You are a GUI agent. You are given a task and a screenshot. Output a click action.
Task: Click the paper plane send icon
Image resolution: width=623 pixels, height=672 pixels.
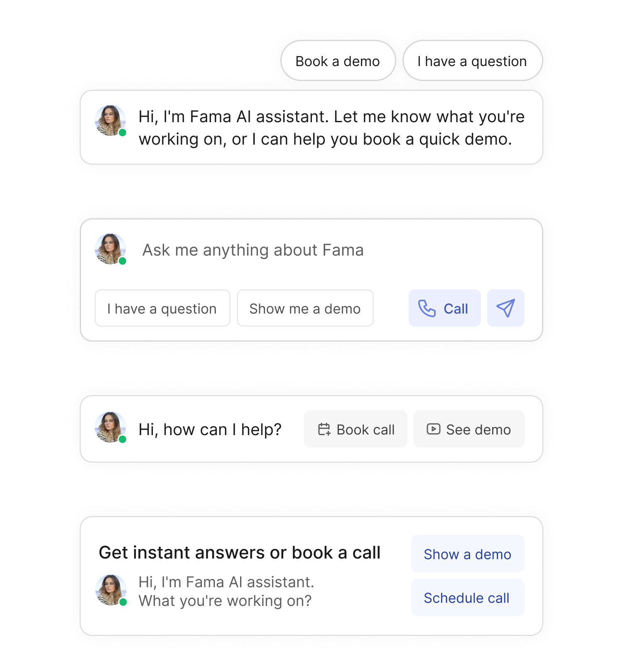[x=505, y=308]
